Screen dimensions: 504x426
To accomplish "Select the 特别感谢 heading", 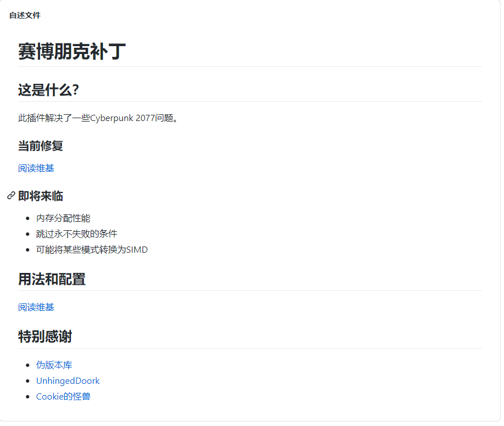I will pyautogui.click(x=45, y=337).
